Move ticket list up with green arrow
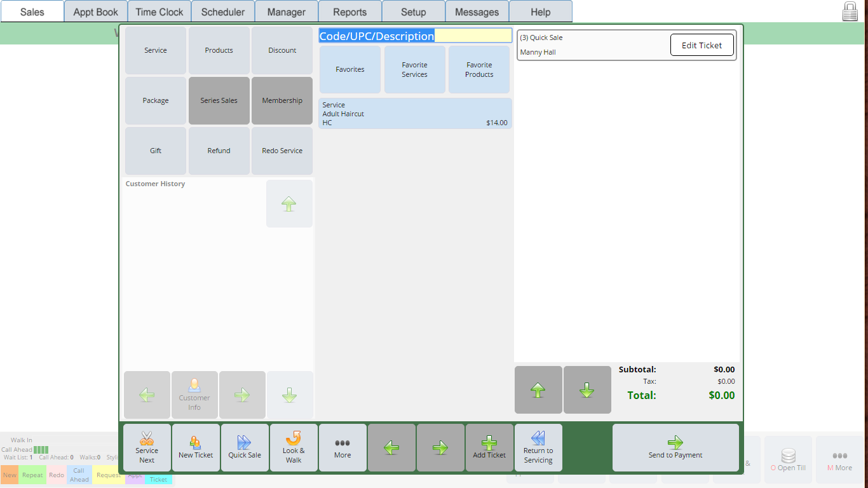Screen dimensions: 868x488 [x=538, y=390]
